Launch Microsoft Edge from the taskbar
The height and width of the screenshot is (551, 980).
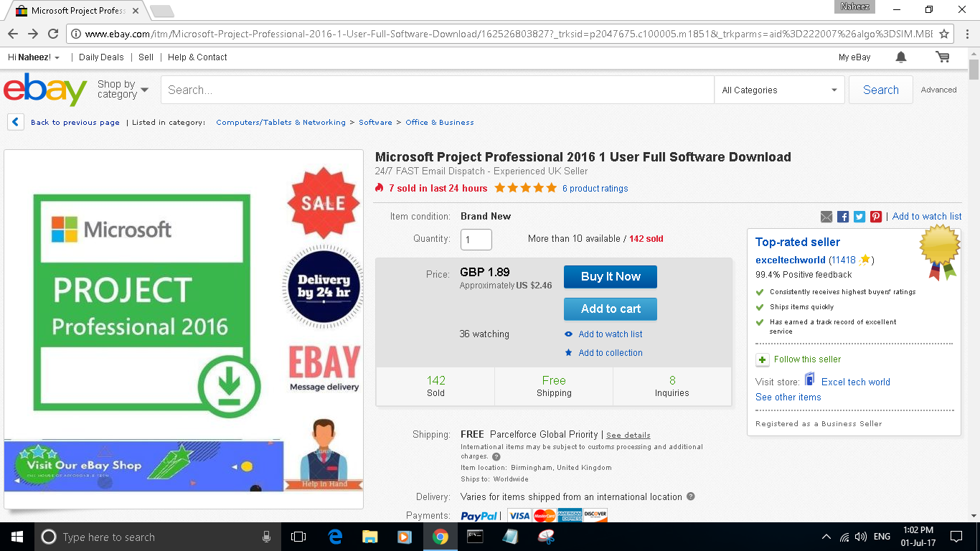coord(335,537)
